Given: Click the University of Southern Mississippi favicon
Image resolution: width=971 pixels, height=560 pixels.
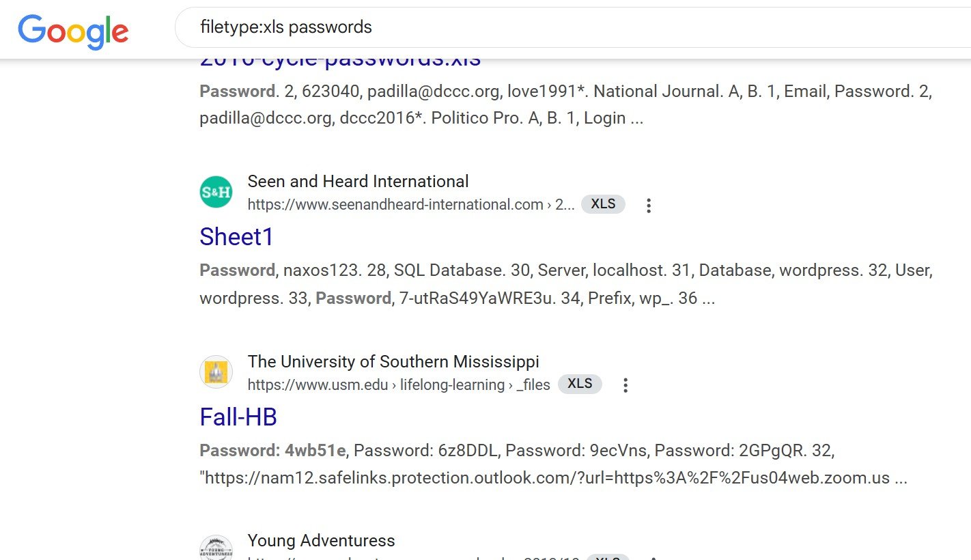Looking at the screenshot, I should 216,373.
